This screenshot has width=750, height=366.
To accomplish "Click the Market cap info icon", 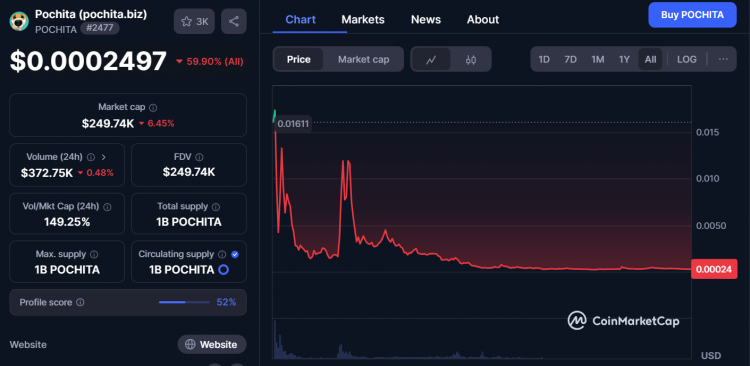I will (153, 108).
